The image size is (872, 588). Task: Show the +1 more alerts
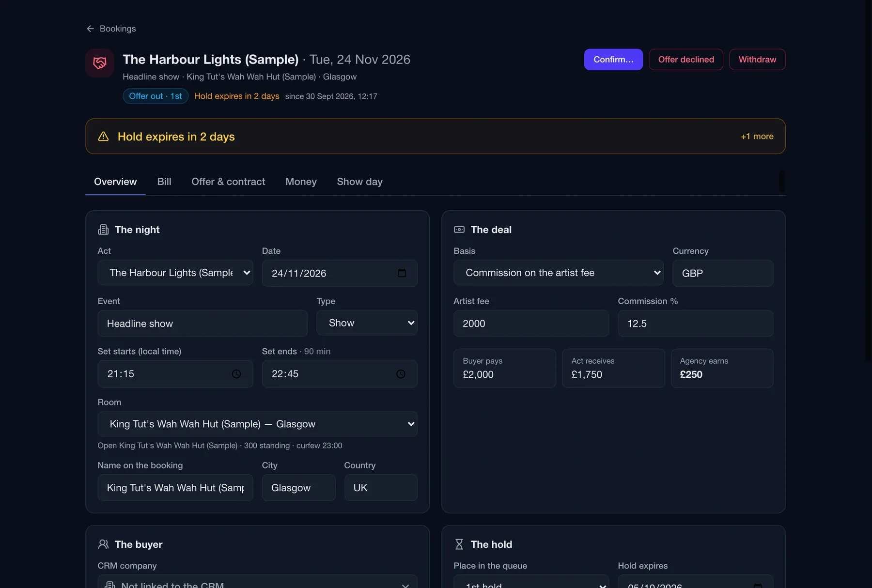point(757,137)
